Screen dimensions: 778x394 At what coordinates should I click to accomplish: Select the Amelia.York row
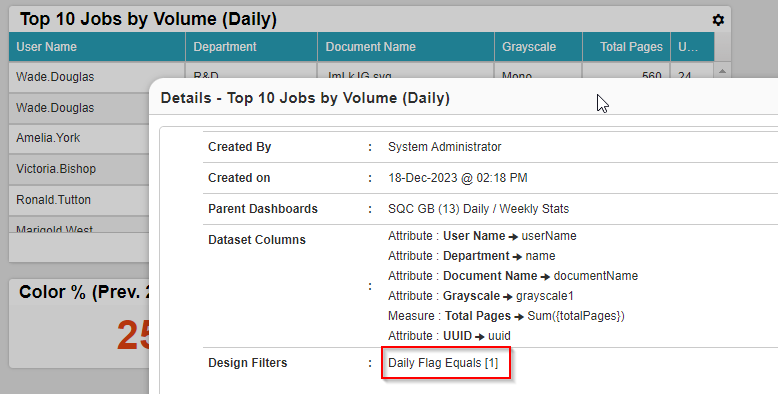(79, 138)
